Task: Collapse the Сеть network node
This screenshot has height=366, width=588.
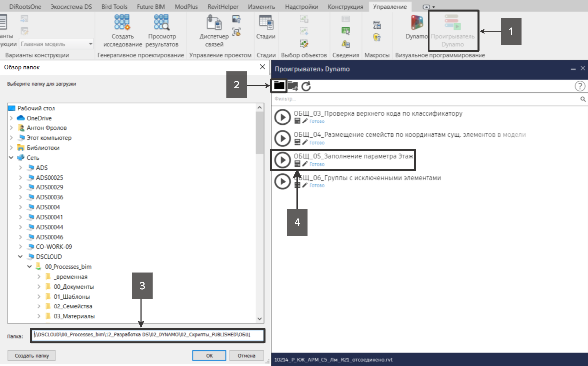Action: (x=11, y=158)
